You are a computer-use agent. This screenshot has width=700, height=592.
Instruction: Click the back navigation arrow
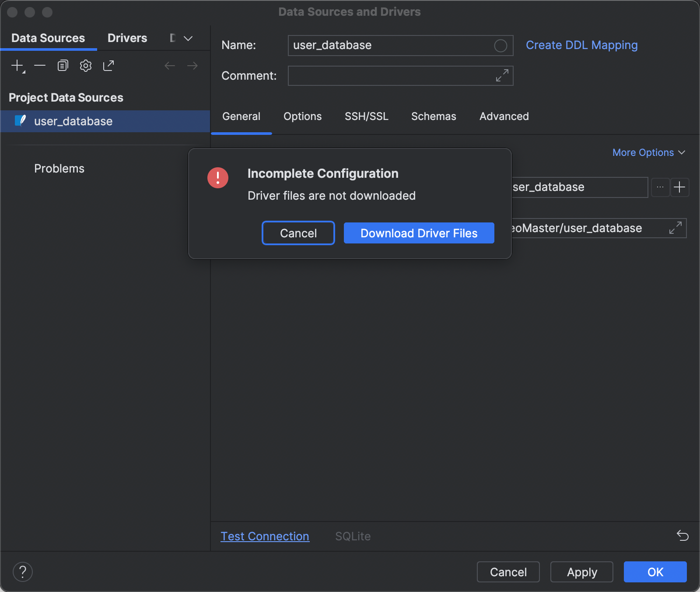point(170,65)
